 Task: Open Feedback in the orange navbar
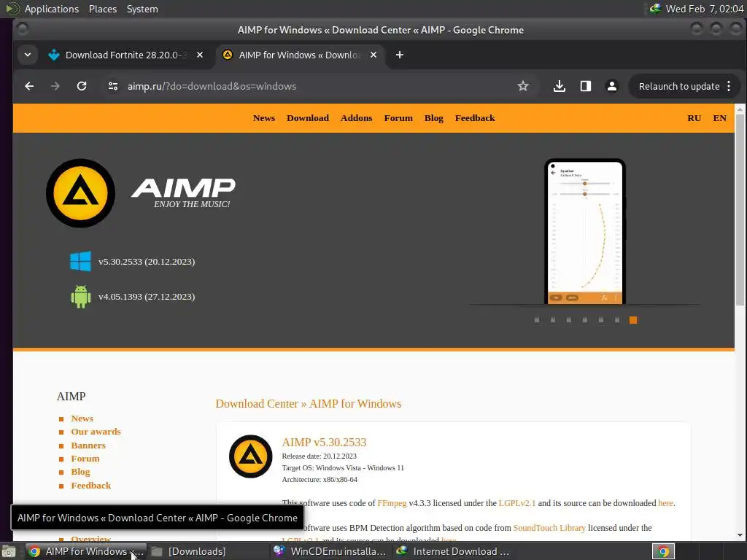click(x=475, y=118)
